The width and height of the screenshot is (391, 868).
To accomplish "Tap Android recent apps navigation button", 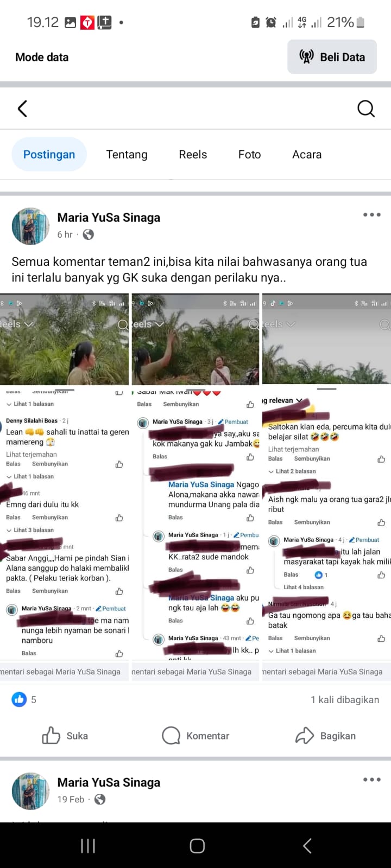I will (x=88, y=845).
